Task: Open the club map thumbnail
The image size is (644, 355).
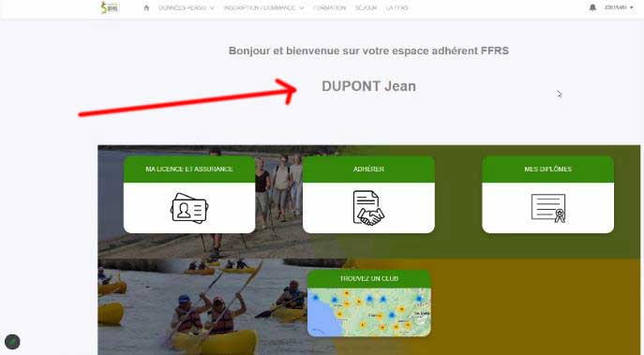Action: [368, 312]
